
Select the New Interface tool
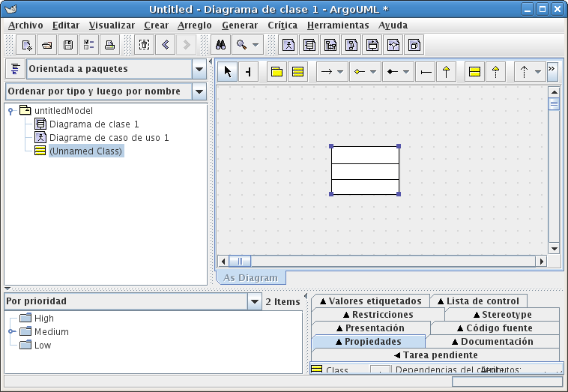pos(474,72)
